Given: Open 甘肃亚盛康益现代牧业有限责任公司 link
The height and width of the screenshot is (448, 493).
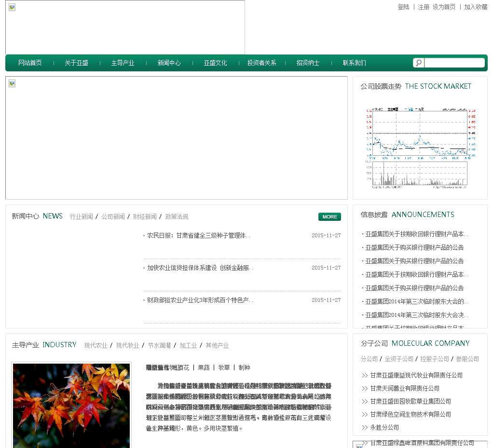Looking at the screenshot, I should (x=416, y=375).
